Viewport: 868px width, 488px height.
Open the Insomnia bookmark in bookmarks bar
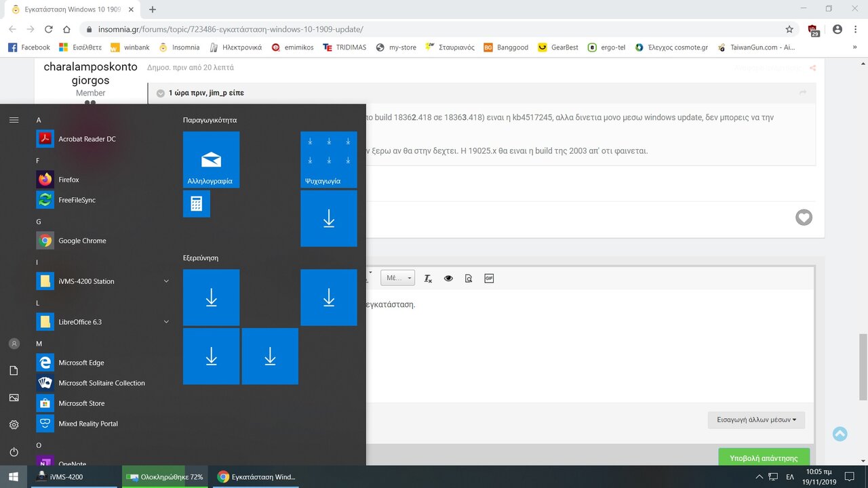(180, 47)
